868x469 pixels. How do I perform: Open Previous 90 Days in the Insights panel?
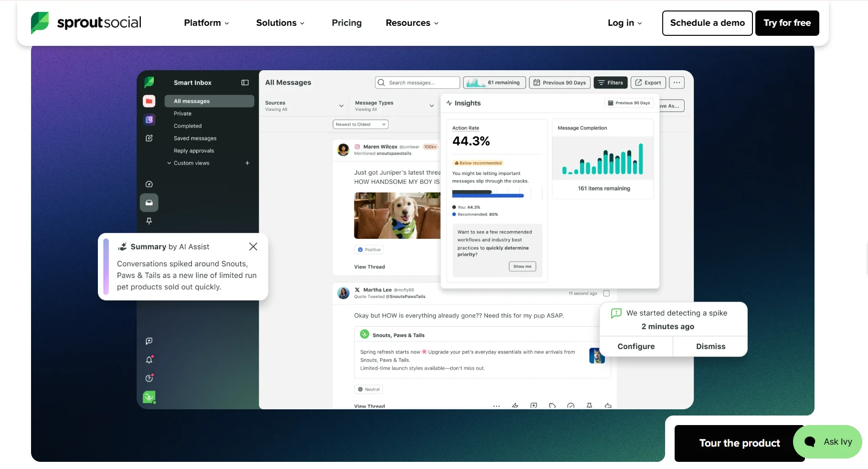pyautogui.click(x=629, y=103)
